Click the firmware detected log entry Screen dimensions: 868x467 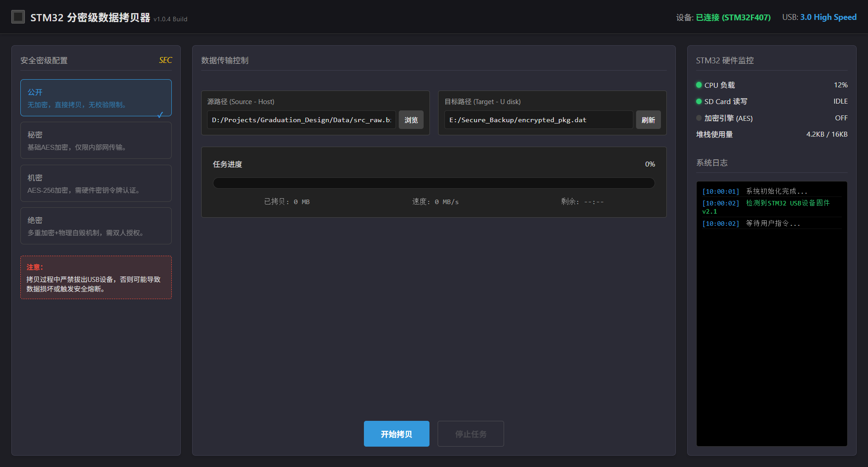pyautogui.click(x=771, y=207)
